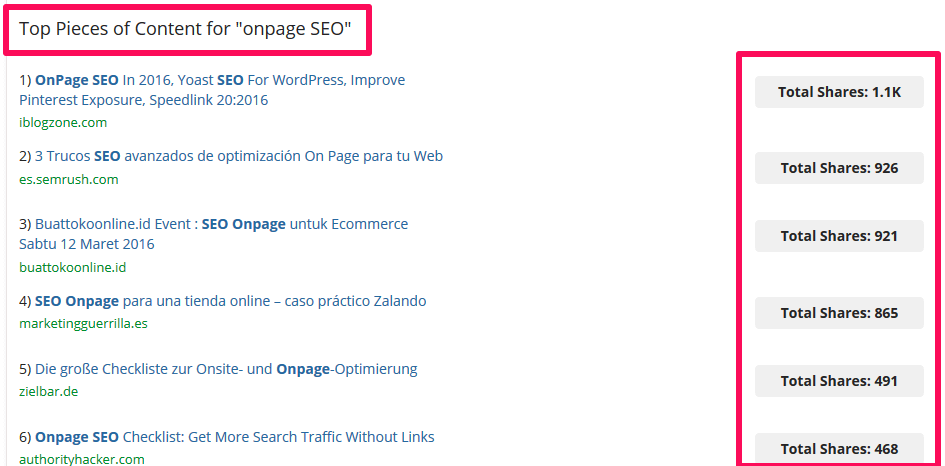Image resolution: width=945 pixels, height=466 pixels.
Task: Click the zielbar.de domain link
Action: point(49,392)
